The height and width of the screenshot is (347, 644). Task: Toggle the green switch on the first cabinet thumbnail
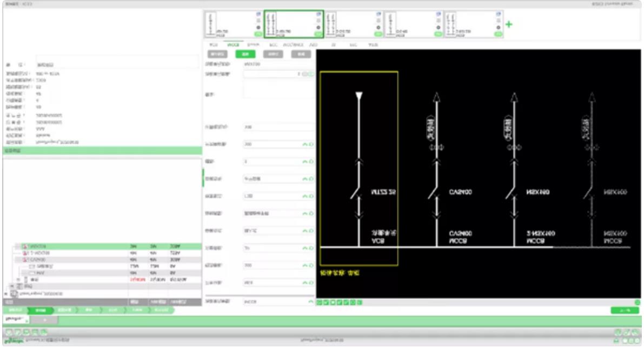point(257,34)
